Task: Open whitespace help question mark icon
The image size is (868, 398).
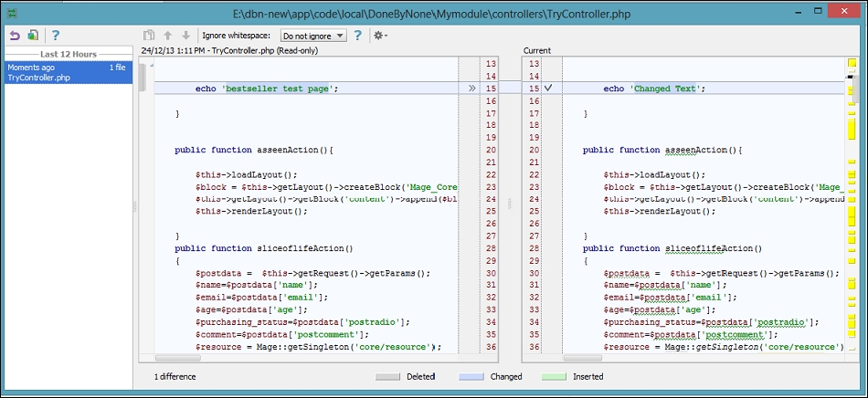Action: 357,36
